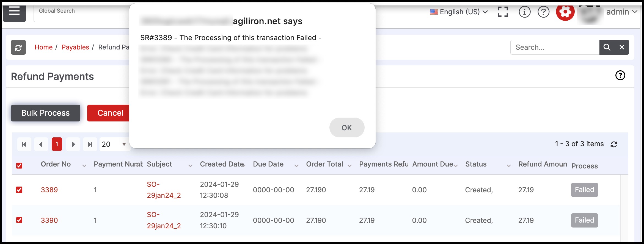This screenshot has height=244, width=644.
Task: Sort by the Refund Amount column header
Action: 543,164
